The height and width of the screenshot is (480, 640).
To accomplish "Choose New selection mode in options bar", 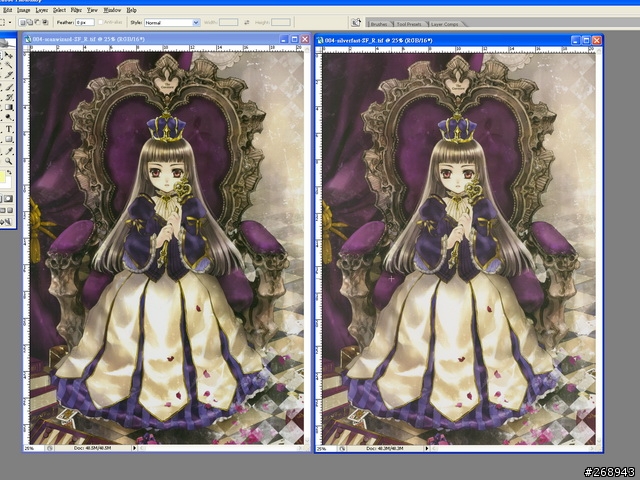I will (x=23, y=22).
